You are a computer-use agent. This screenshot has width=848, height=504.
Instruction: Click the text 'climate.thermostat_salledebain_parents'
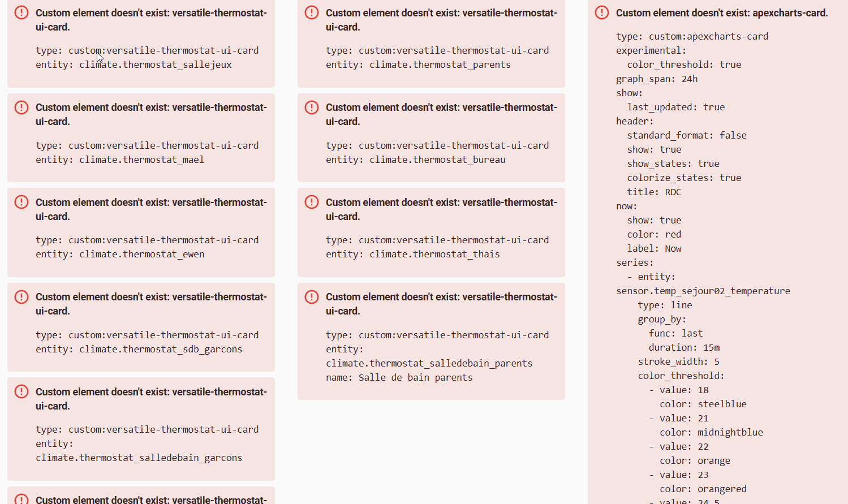point(429,363)
